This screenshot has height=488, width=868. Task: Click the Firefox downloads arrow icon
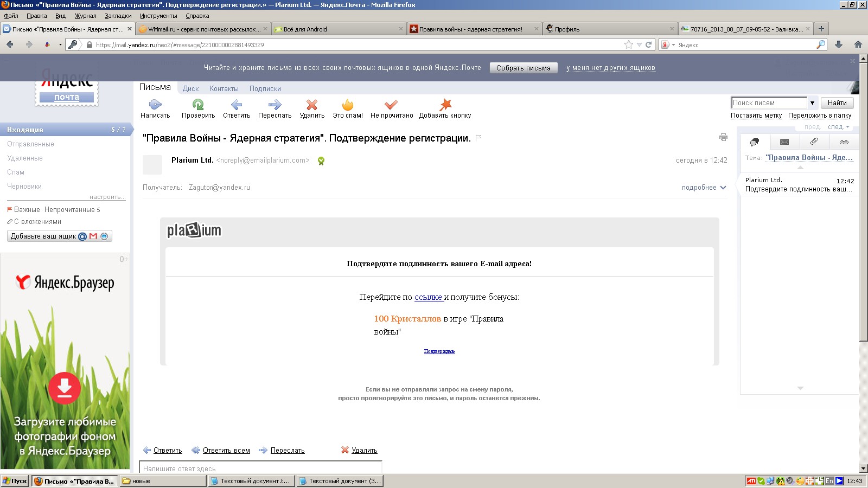[839, 44]
